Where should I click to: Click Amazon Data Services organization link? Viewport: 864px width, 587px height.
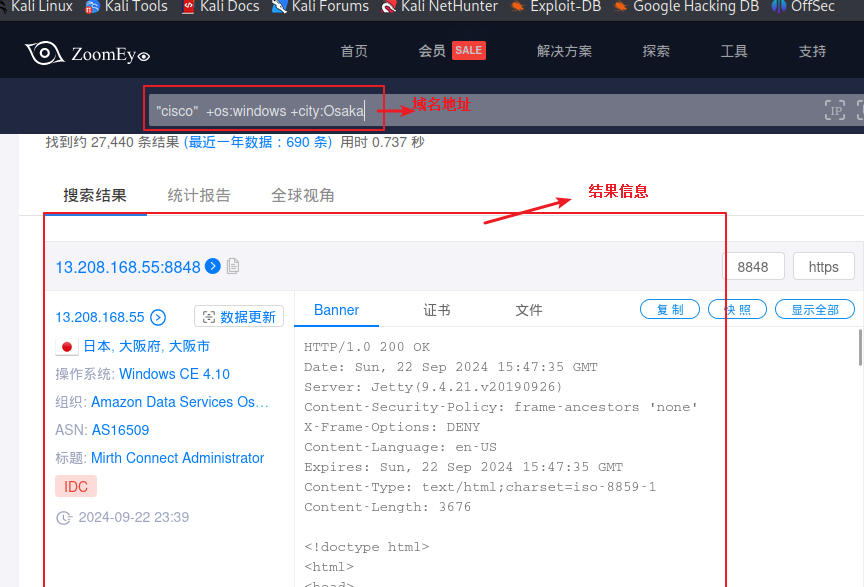pyautogui.click(x=180, y=402)
